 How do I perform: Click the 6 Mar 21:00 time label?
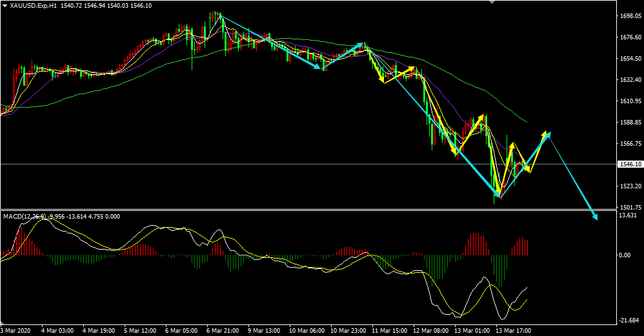click(223, 331)
